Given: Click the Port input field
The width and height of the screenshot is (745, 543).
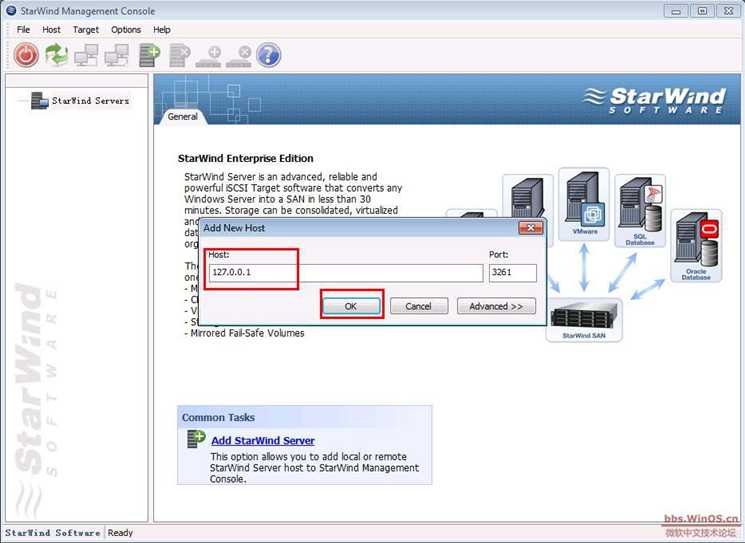Looking at the screenshot, I should 513,273.
